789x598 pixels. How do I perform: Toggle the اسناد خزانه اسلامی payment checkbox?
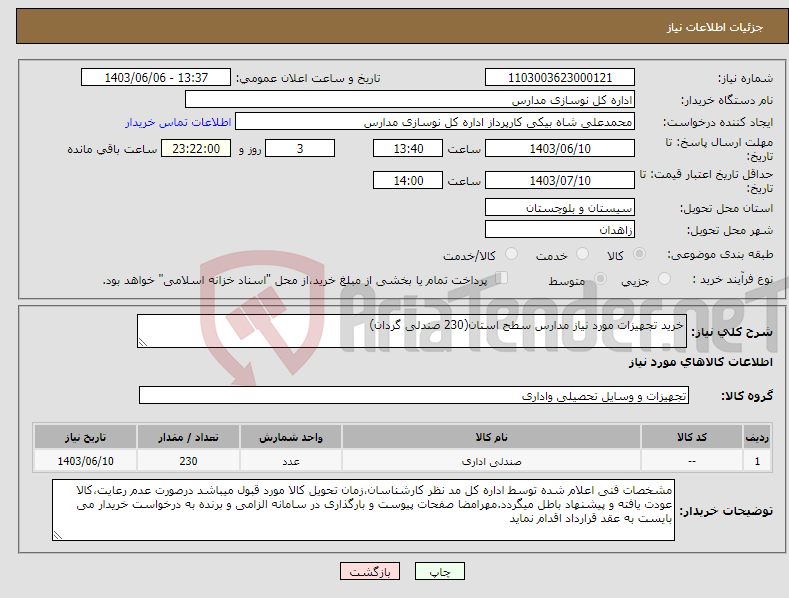[502, 277]
